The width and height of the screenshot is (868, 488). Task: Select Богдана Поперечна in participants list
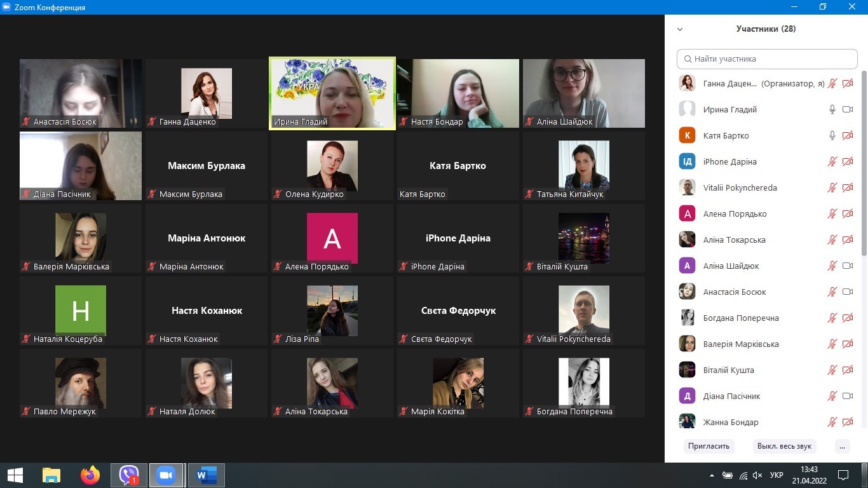(740, 318)
